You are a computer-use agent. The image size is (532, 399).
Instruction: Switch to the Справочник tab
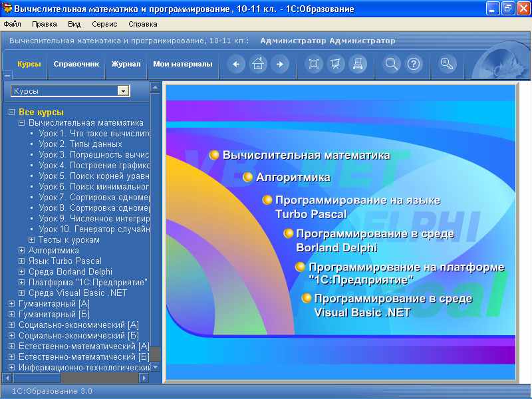coord(76,64)
